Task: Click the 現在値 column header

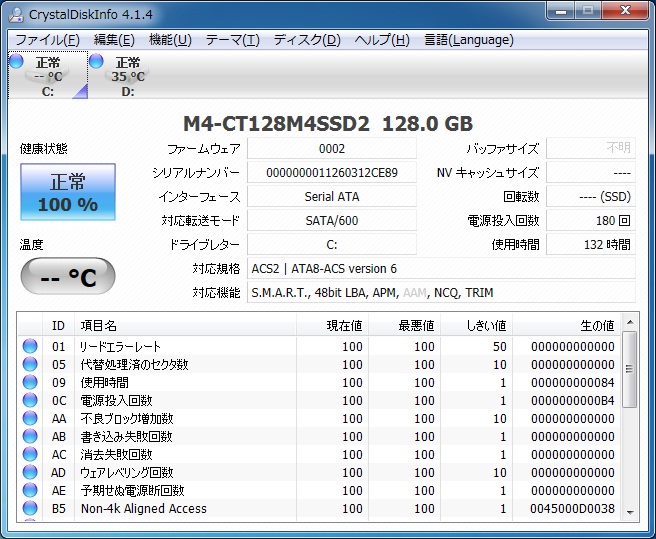Action: tap(333, 325)
